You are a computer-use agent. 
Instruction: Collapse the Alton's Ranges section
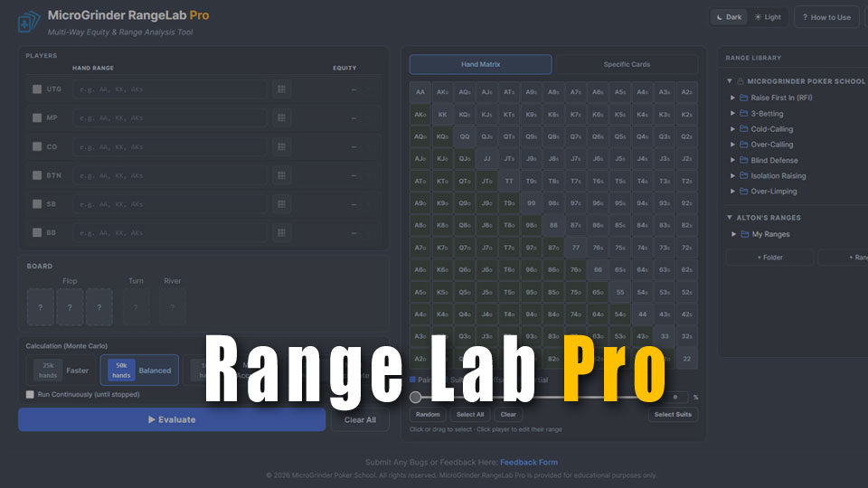coord(730,218)
